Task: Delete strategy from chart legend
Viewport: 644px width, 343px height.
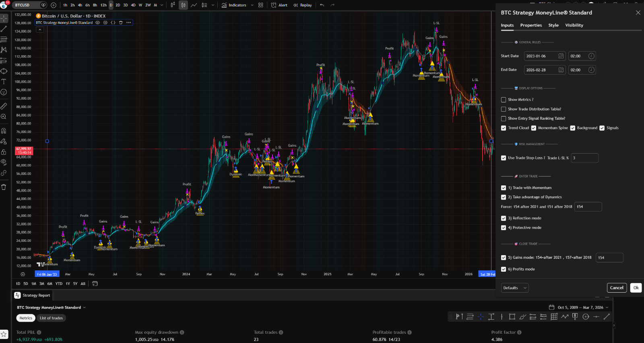Action: 121,23
